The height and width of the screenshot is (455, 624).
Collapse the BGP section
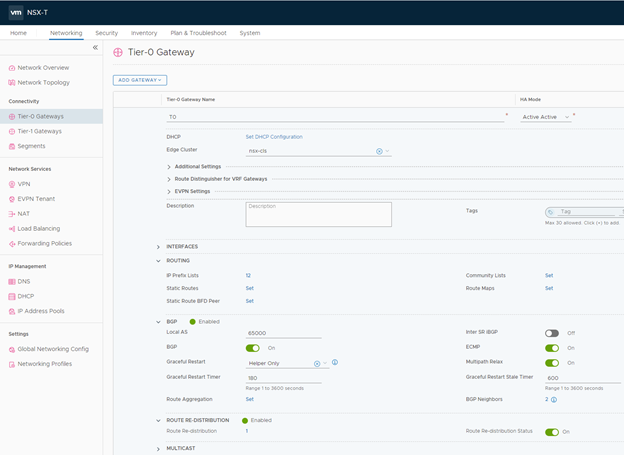point(158,322)
